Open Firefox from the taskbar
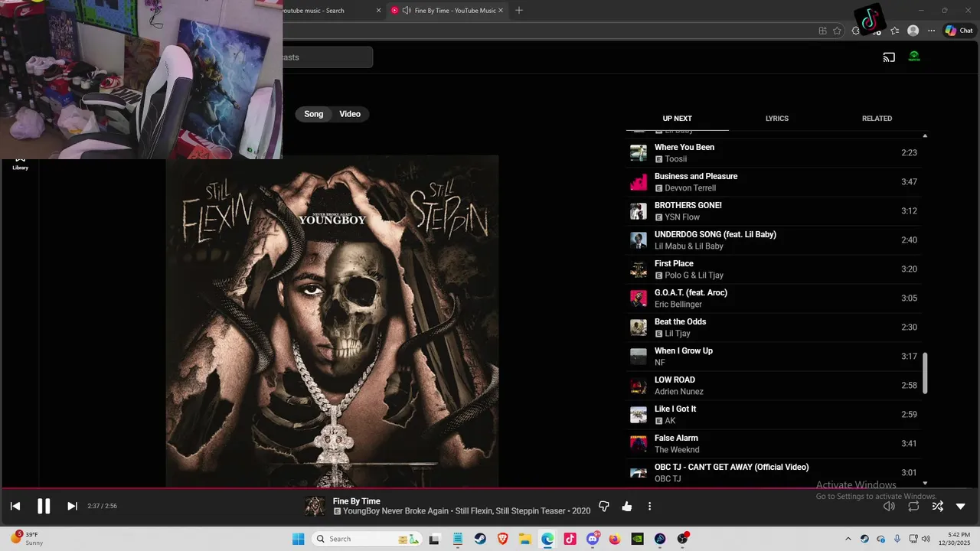The height and width of the screenshot is (551, 980). [x=615, y=539]
